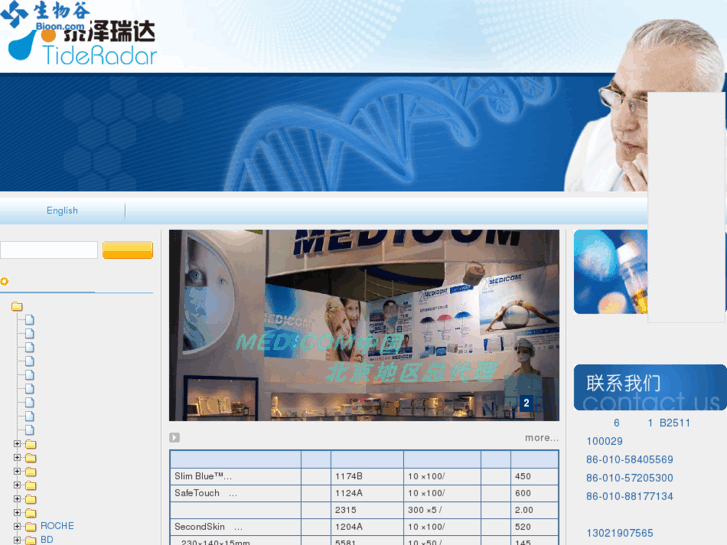Click the address text B2511
The width and height of the screenshot is (727, 545).
(675, 423)
